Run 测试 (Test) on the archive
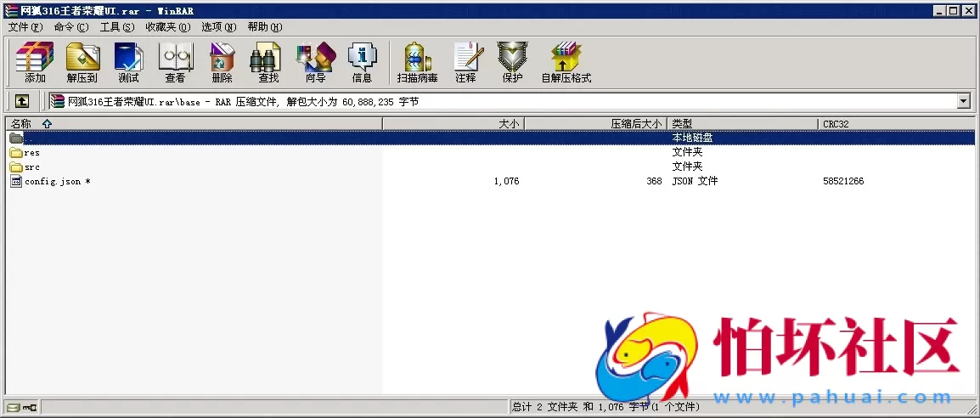This screenshot has width=980, height=418. point(128,62)
